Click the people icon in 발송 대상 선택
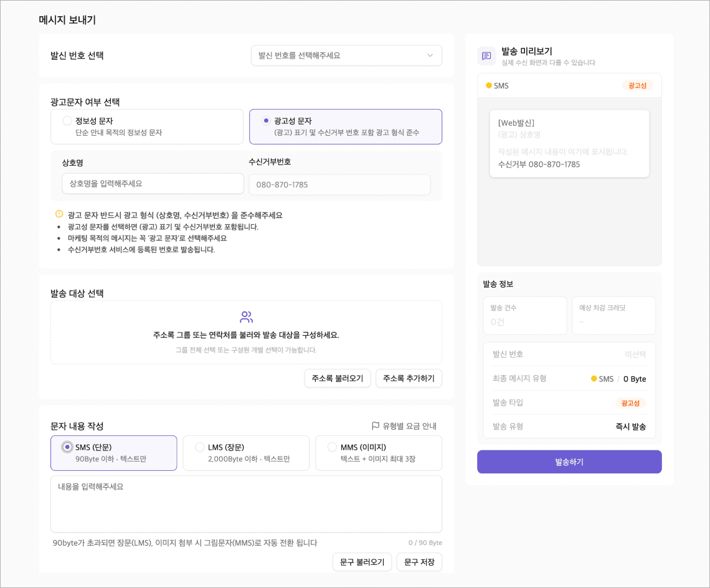Image resolution: width=710 pixels, height=588 pixels. [x=247, y=316]
